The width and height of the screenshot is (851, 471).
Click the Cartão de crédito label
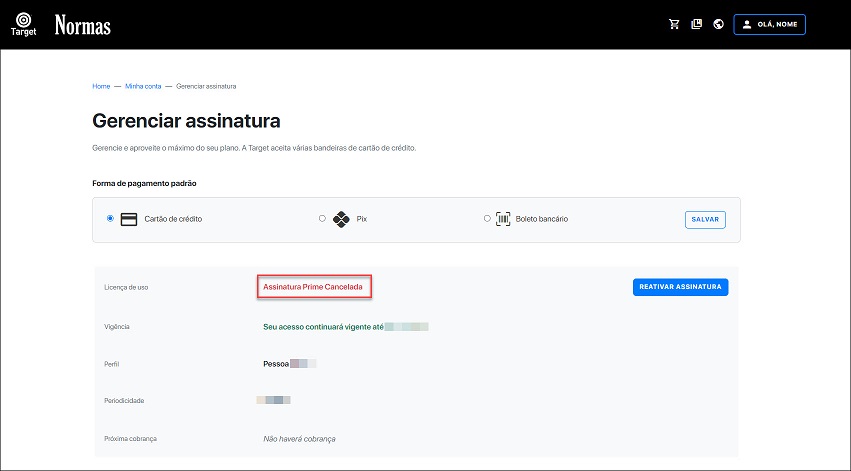173,219
